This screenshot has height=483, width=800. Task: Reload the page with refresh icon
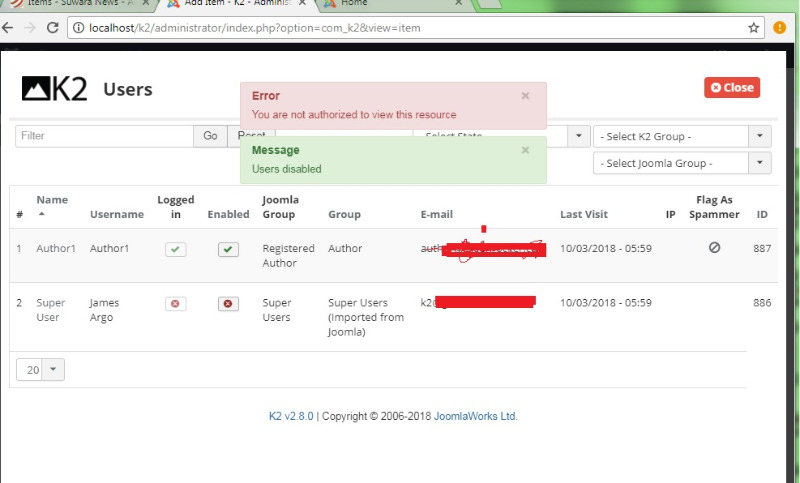pyautogui.click(x=53, y=28)
